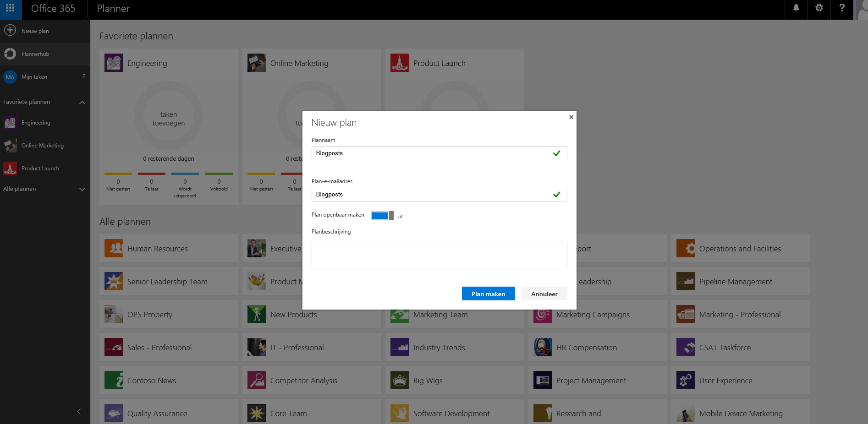Click the Plan maken button
The height and width of the screenshot is (424, 868).
489,294
